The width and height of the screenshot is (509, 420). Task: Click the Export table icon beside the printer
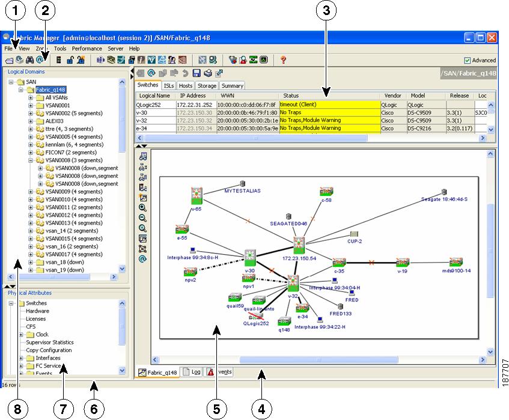[x=219, y=73]
